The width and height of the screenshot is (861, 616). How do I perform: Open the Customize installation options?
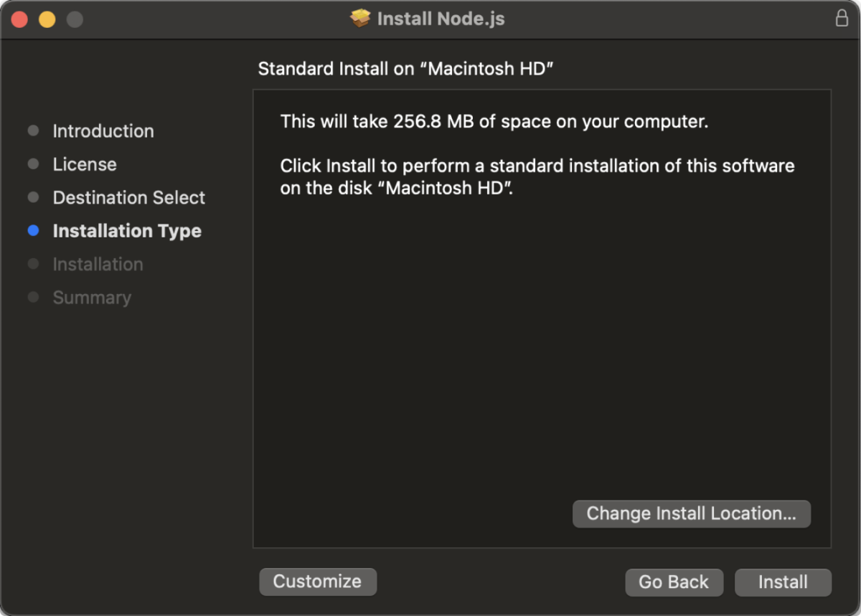[x=317, y=582]
